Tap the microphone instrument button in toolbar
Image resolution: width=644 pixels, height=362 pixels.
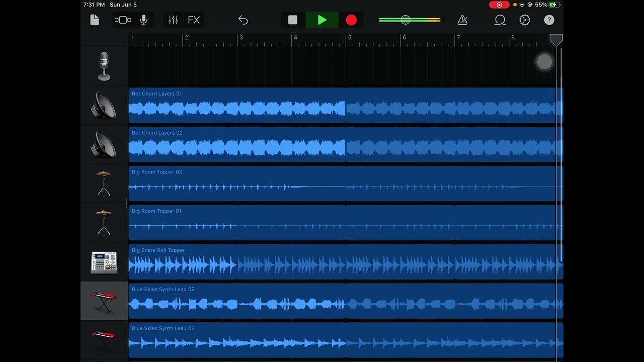point(144,20)
